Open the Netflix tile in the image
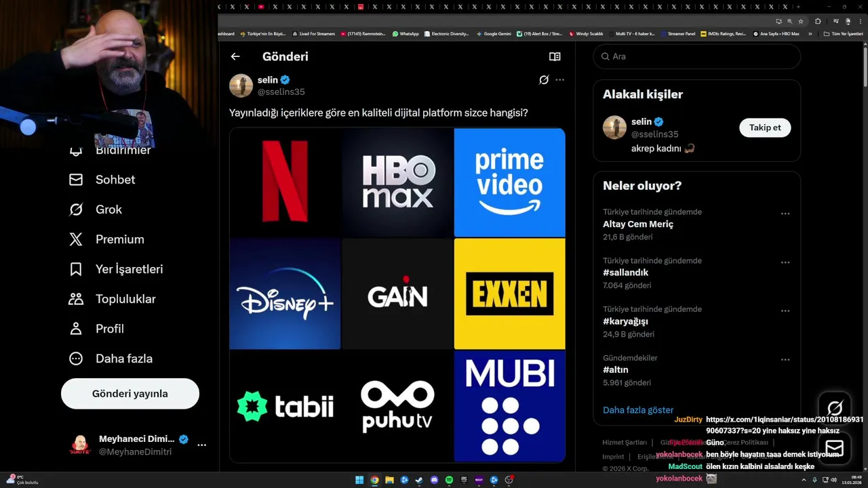 pyautogui.click(x=285, y=182)
